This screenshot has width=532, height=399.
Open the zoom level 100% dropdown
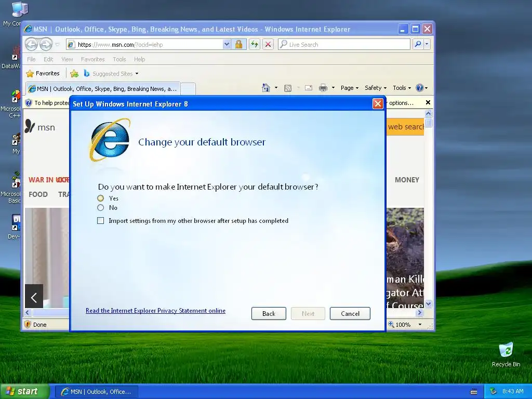pyautogui.click(x=420, y=325)
